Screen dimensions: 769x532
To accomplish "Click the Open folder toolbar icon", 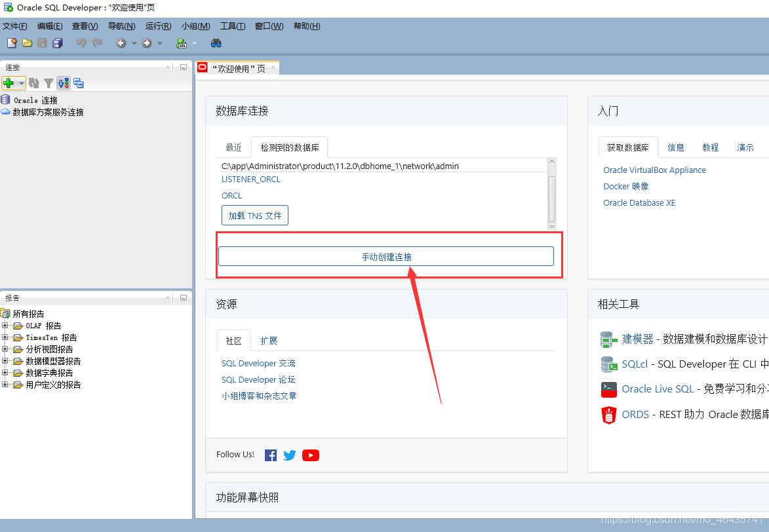I will click(27, 43).
